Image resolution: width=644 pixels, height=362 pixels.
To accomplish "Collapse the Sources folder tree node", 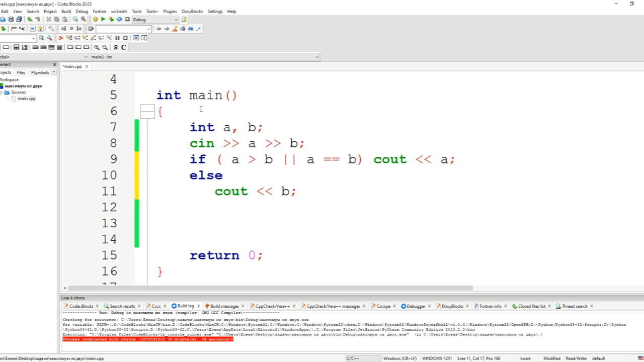I will pyautogui.click(x=2, y=93).
